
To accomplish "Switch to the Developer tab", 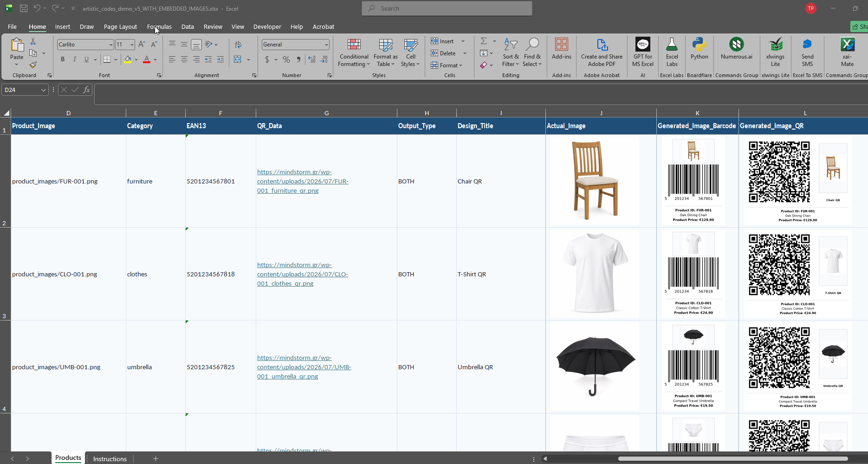I will point(267,26).
